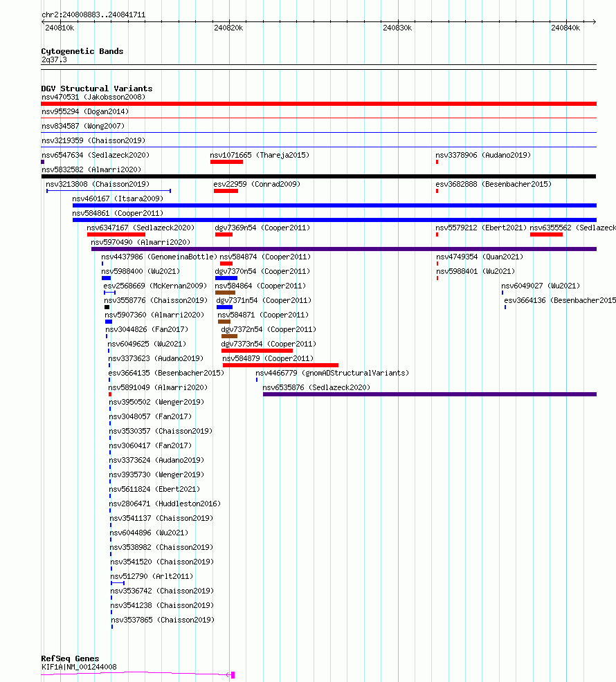Click the black bar of nsv5832582 (Almarri2020)
Viewport: 616px width, 682px height.
point(318,176)
